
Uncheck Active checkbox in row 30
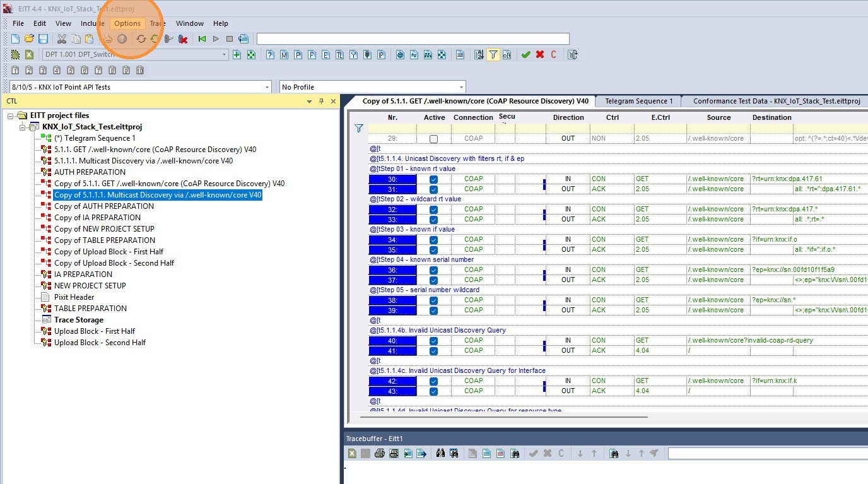[433, 179]
